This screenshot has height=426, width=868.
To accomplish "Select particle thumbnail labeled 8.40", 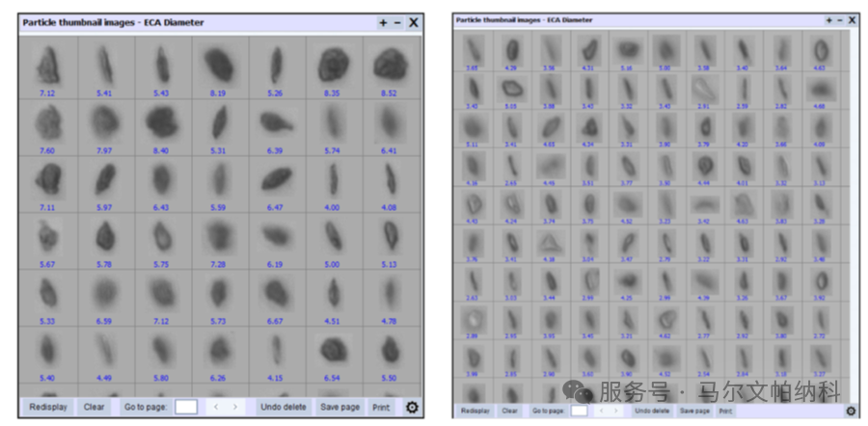I will point(162,122).
